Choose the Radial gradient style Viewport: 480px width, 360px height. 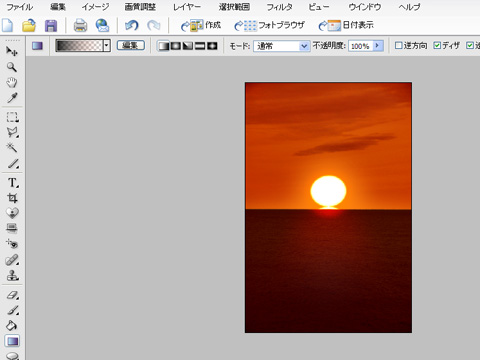(x=176, y=46)
